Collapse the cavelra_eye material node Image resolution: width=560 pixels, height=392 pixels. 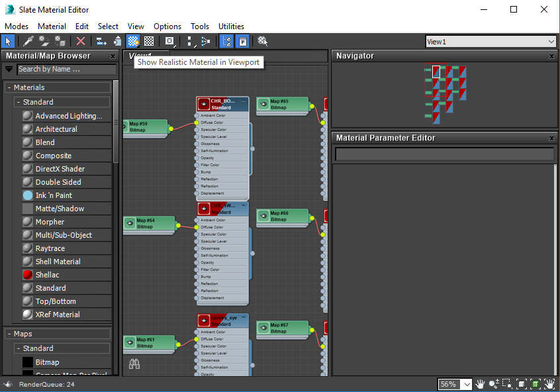(x=244, y=317)
